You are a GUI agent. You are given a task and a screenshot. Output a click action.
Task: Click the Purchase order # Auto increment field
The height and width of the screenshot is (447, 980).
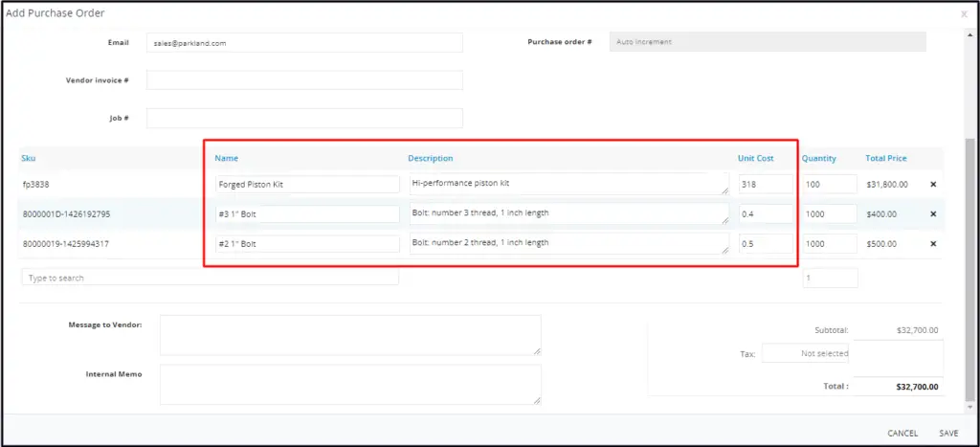768,42
